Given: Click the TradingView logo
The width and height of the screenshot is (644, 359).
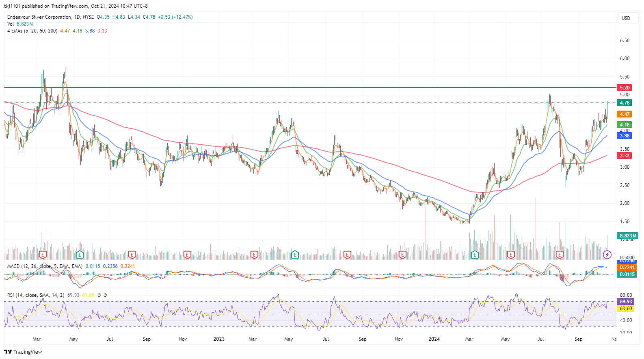Looking at the screenshot, I should [23, 352].
